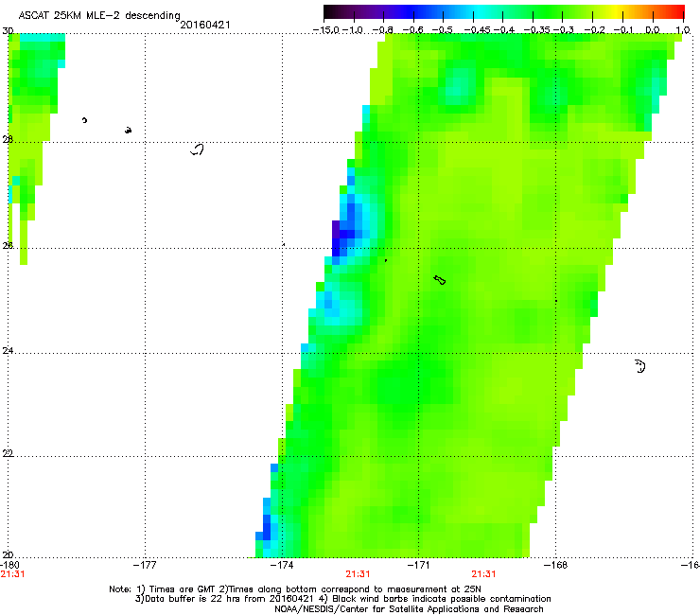Click the red "21:31" time under -180
Screen dimensions: 700x615
[12, 574]
